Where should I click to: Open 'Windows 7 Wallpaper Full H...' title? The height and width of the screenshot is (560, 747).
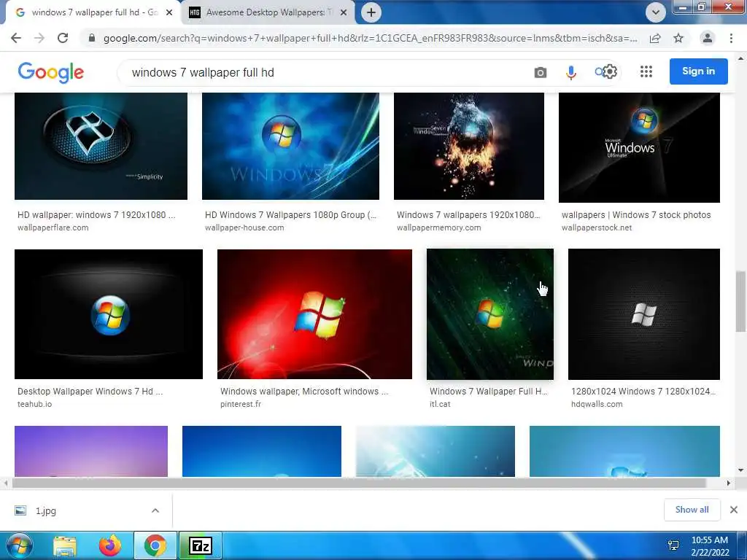[488, 392]
